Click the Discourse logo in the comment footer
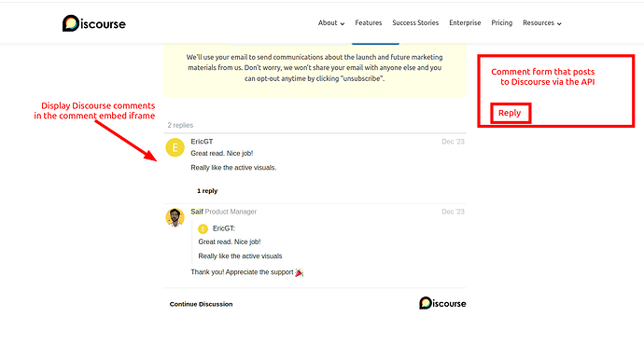The width and height of the screenshot is (644, 344). coord(442,303)
